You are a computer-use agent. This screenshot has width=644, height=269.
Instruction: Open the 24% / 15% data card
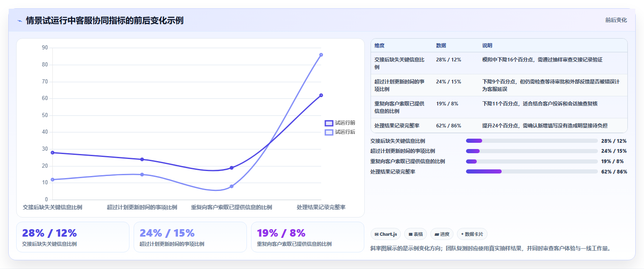pyautogui.click(x=190, y=237)
